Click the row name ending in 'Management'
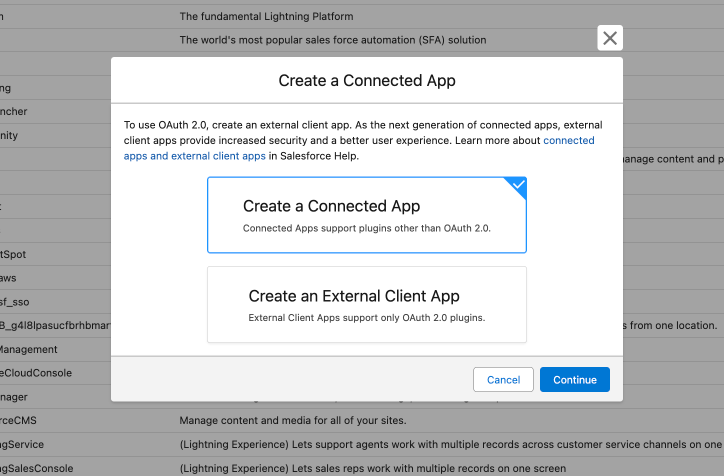This screenshot has width=724, height=476. point(28,350)
